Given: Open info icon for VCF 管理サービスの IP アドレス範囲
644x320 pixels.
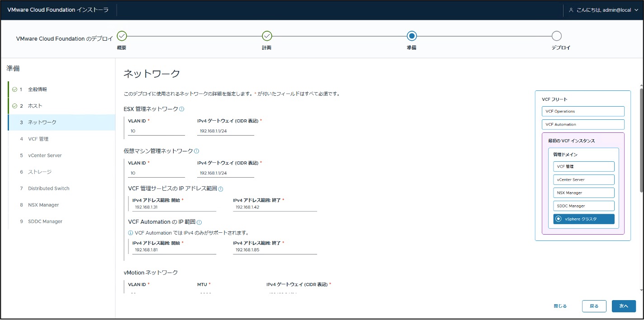Looking at the screenshot, I should (221, 188).
